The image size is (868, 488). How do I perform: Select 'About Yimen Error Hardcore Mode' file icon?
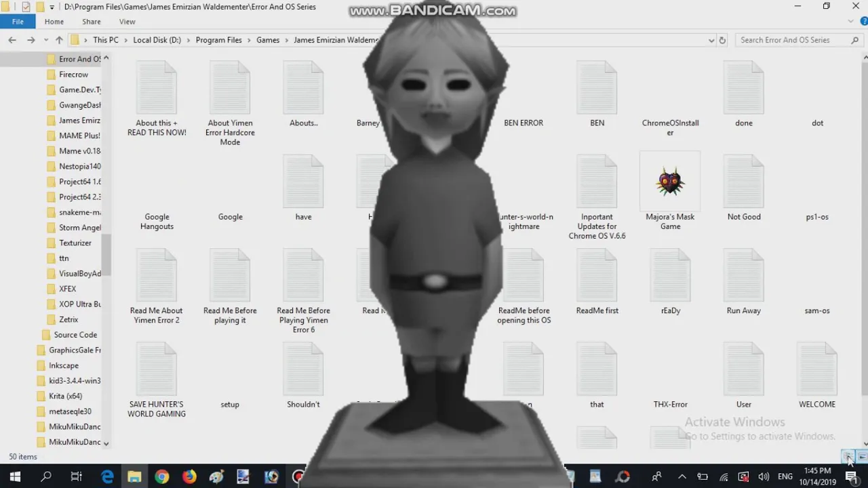pos(230,87)
